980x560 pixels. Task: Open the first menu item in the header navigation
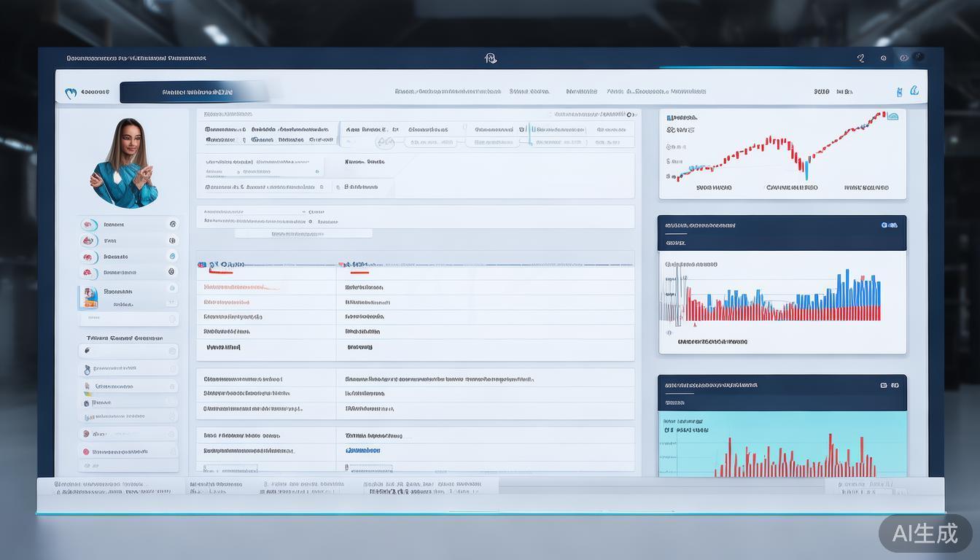[x=448, y=92]
